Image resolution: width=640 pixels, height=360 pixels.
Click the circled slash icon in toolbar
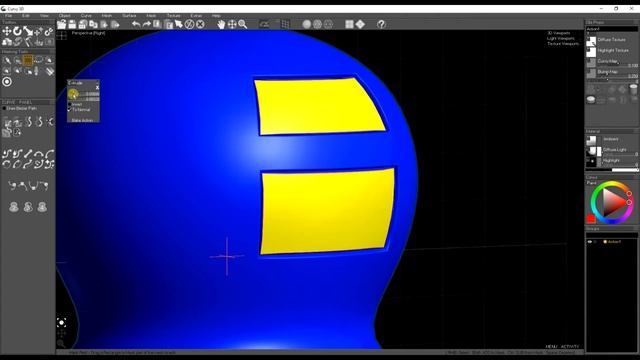click(189, 24)
